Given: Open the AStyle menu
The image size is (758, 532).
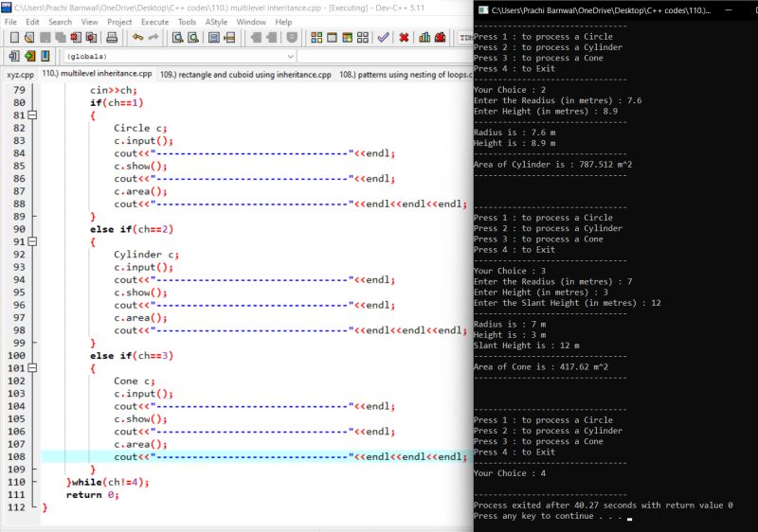Looking at the screenshot, I should pos(216,22).
